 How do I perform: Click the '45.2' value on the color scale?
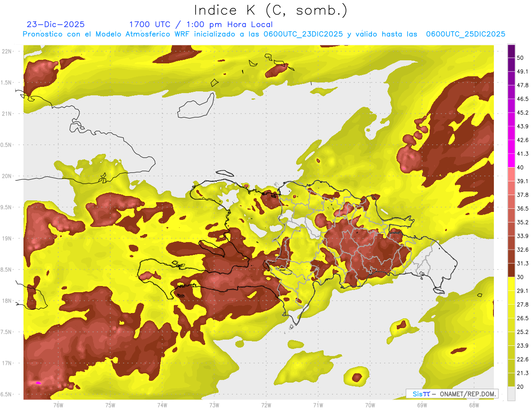pyautogui.click(x=523, y=113)
